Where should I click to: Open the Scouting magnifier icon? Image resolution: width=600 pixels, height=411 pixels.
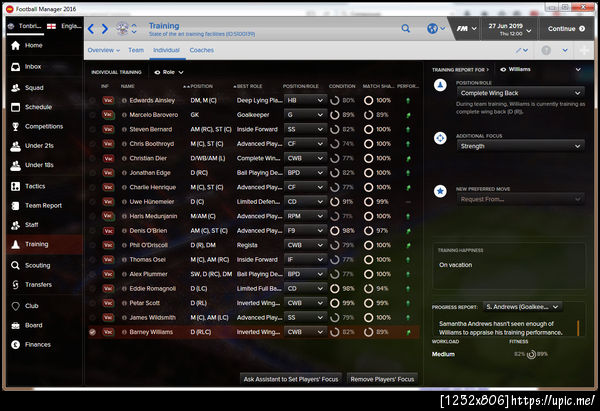click(15, 265)
